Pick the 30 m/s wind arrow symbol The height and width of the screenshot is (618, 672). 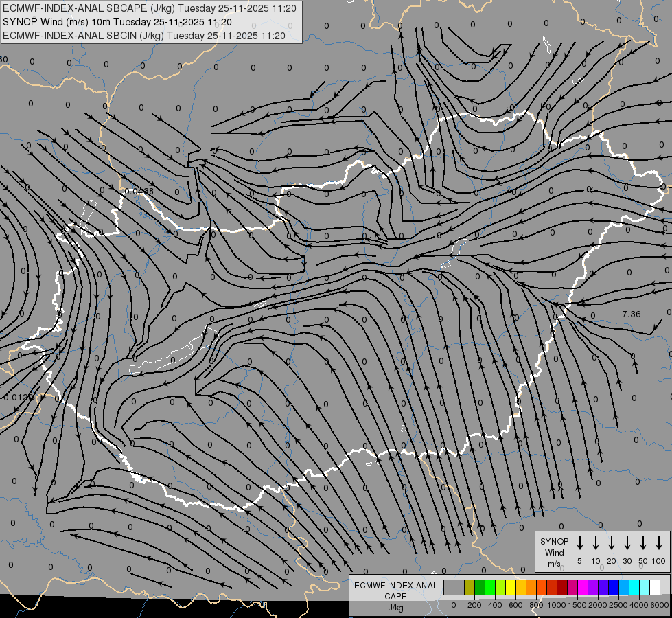coord(627,543)
